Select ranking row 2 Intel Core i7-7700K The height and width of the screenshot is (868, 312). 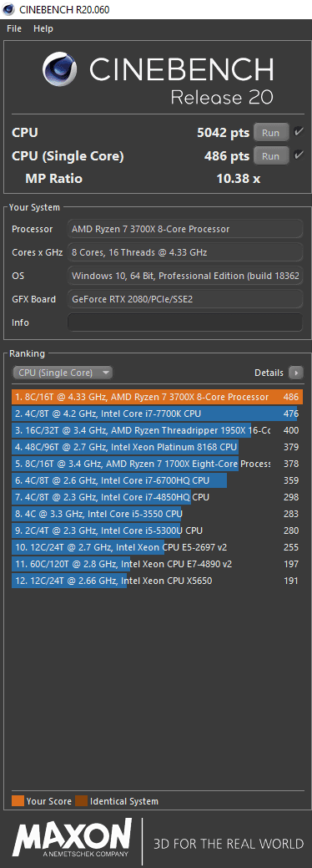157,414
